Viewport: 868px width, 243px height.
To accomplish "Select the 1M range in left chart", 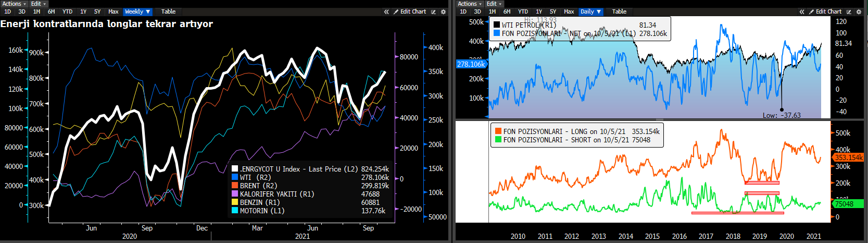I will tap(36, 11).
